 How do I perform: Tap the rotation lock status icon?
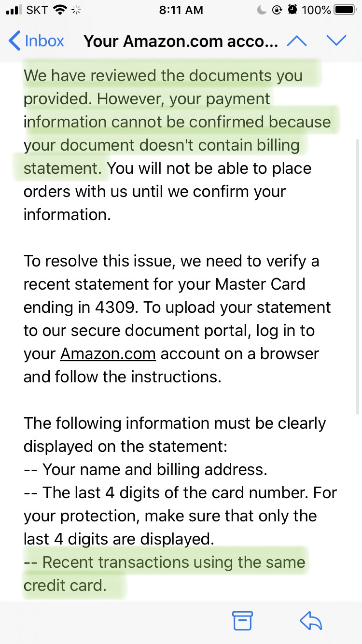pos(277,10)
